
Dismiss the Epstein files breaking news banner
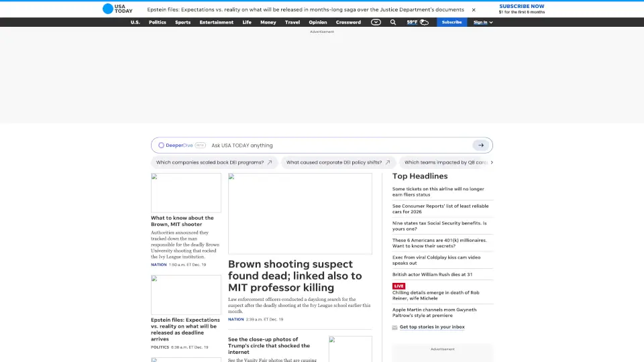(x=474, y=10)
